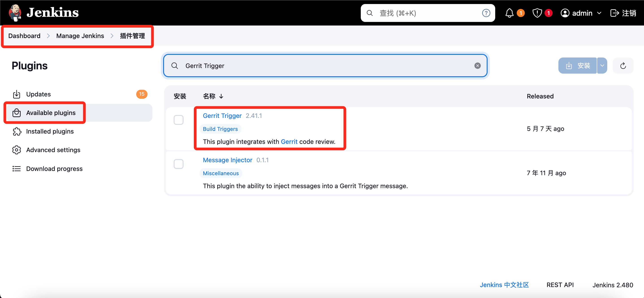Viewport: 644px width, 298px height.
Task: Clear the Gerrit Trigger search text
Action: pos(477,66)
